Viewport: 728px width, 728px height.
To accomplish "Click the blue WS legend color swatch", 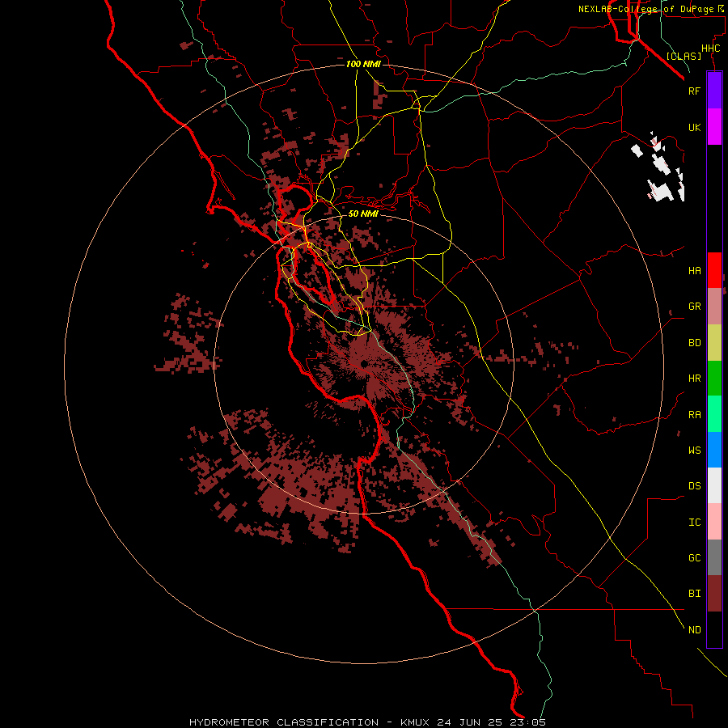I will (714, 450).
